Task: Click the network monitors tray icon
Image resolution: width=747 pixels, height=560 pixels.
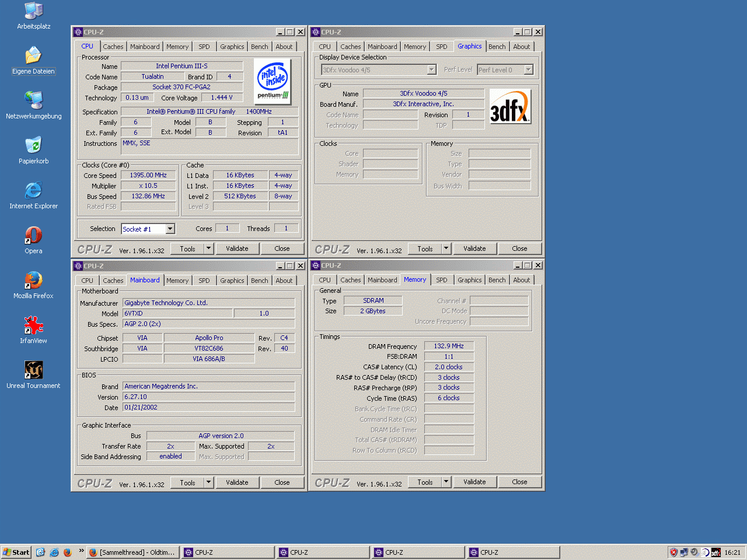Action: [684, 552]
